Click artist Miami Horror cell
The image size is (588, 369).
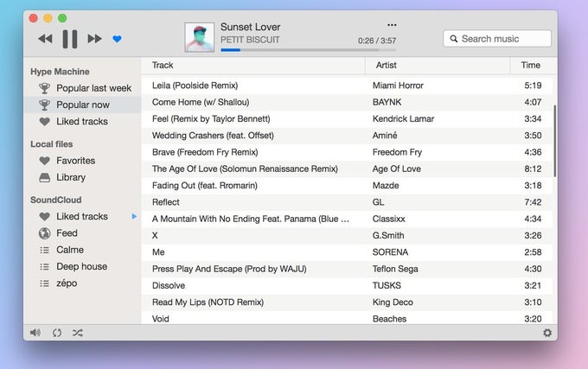pos(398,86)
